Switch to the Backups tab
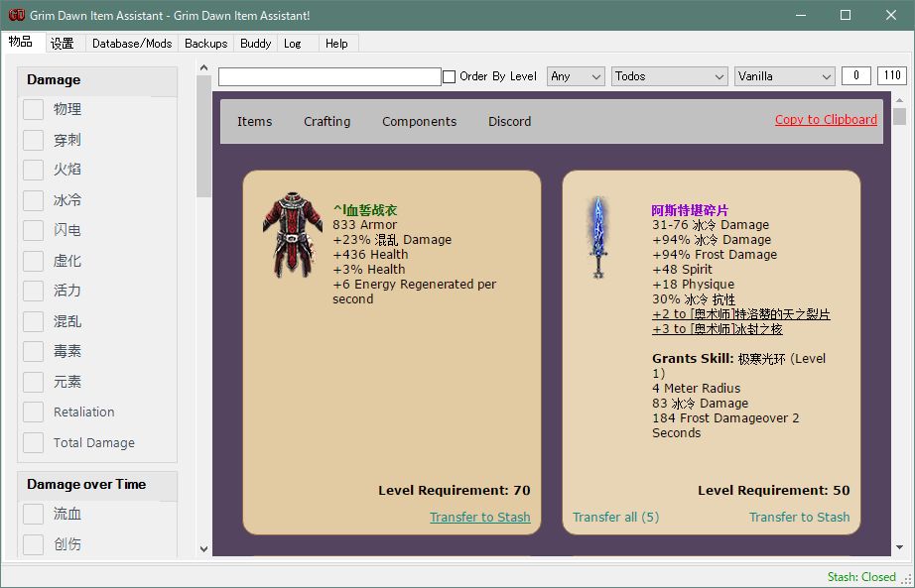The image size is (915, 588). tap(206, 44)
